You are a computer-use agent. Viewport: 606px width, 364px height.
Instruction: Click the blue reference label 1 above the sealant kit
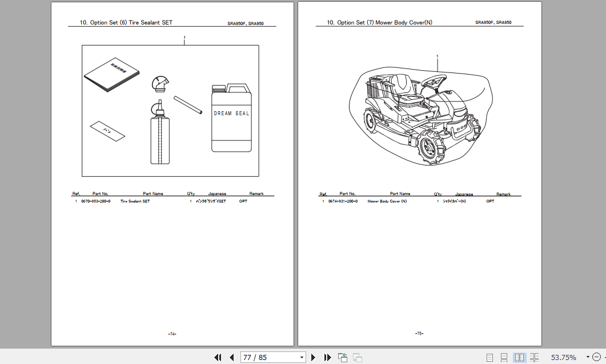pos(184,36)
